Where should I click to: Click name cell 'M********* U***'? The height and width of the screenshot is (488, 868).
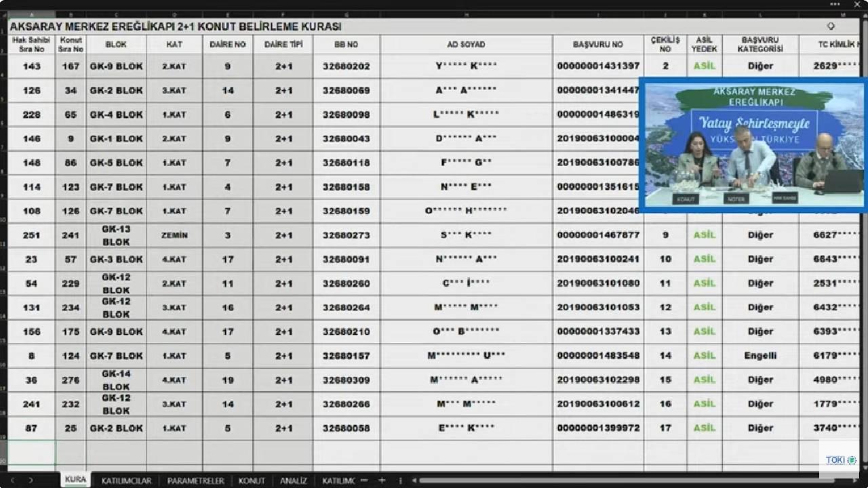point(467,356)
